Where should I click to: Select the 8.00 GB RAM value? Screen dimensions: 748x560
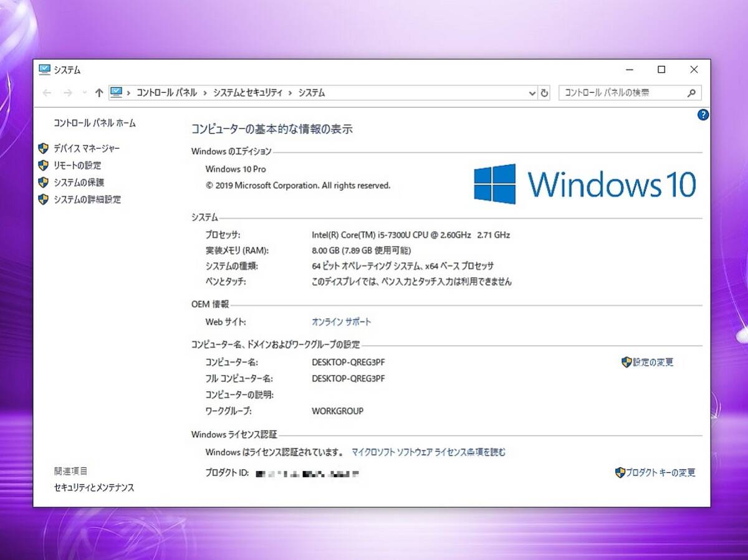(361, 250)
